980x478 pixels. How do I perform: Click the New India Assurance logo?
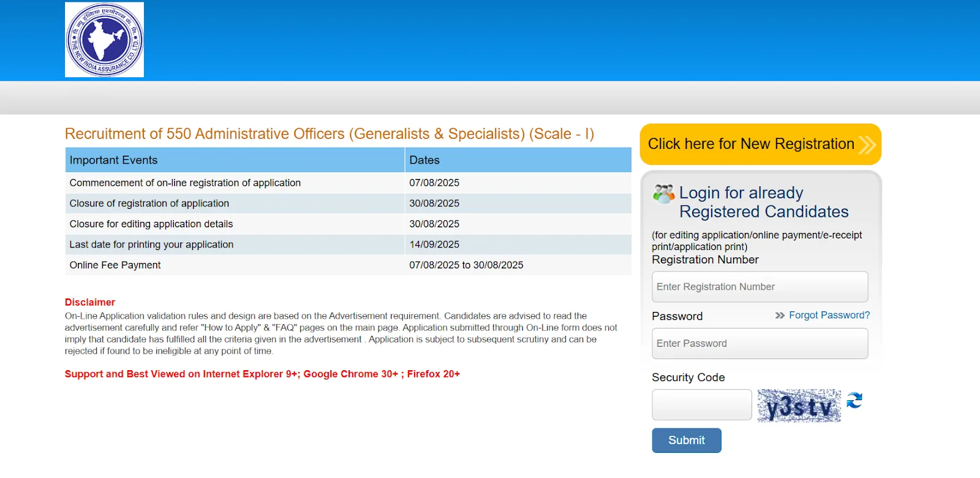104,40
